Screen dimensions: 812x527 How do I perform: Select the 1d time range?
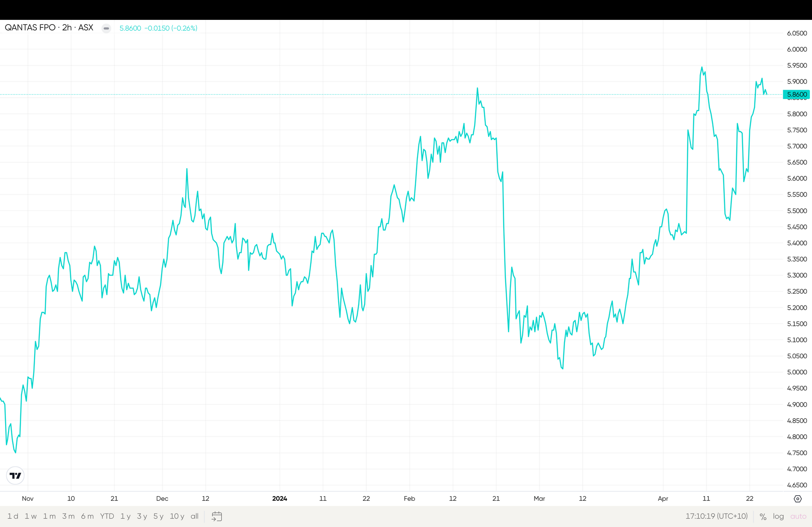[13, 516]
